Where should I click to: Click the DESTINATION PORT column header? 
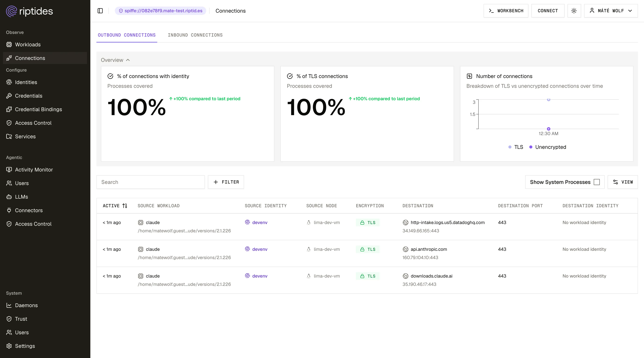[x=520, y=206]
